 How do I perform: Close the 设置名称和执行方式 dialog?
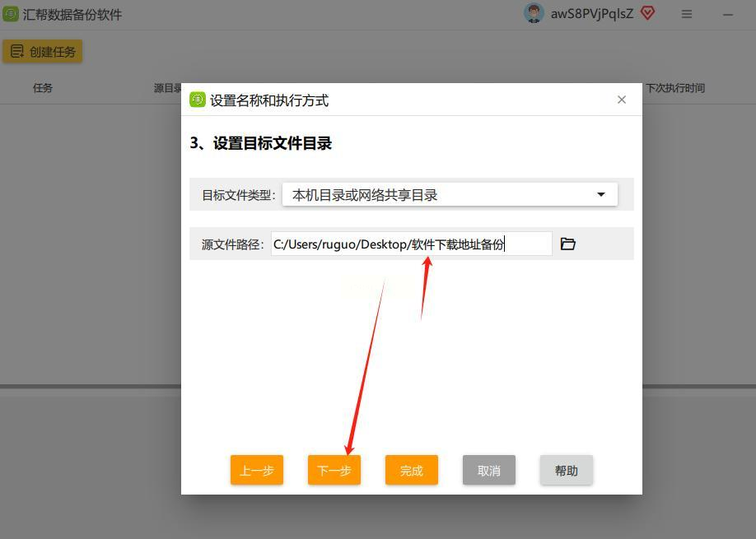point(622,100)
